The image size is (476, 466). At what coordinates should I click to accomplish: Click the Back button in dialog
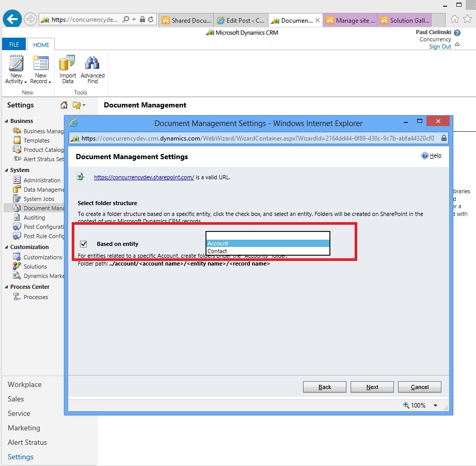click(x=325, y=387)
